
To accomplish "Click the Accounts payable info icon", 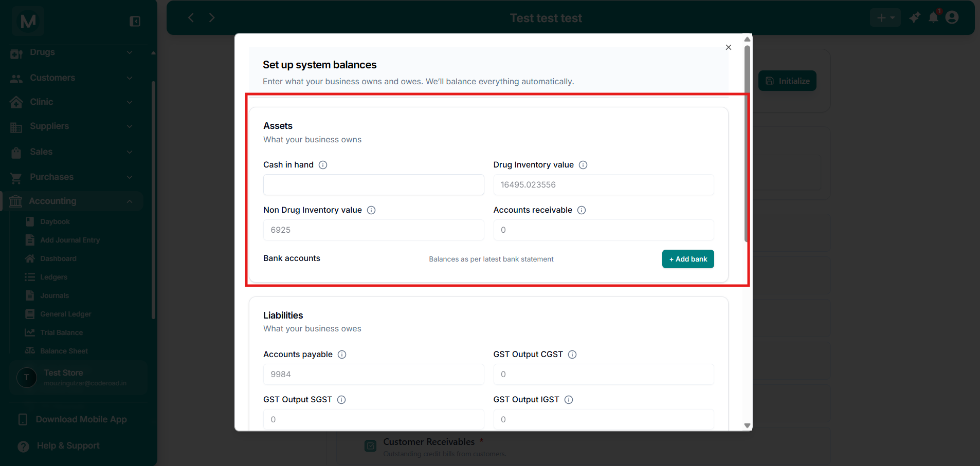I will tap(342, 355).
